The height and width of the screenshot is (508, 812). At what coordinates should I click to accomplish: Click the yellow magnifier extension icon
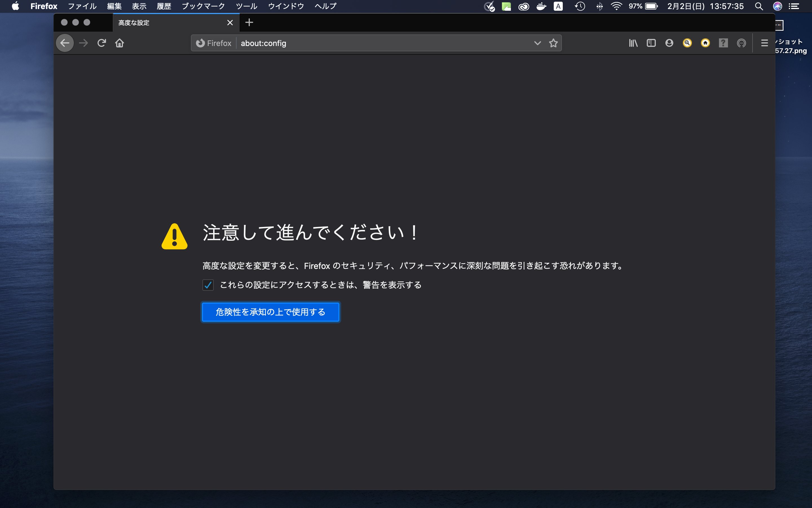coord(687,43)
